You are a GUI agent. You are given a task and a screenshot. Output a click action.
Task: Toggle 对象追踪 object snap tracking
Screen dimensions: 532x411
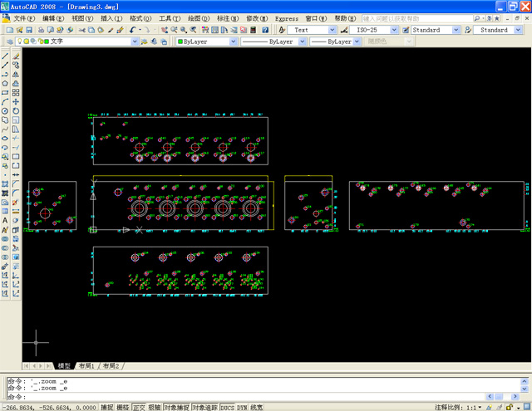204,408
